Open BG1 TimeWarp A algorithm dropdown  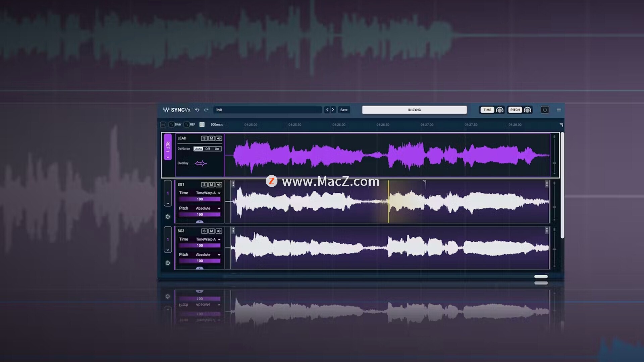(208, 193)
